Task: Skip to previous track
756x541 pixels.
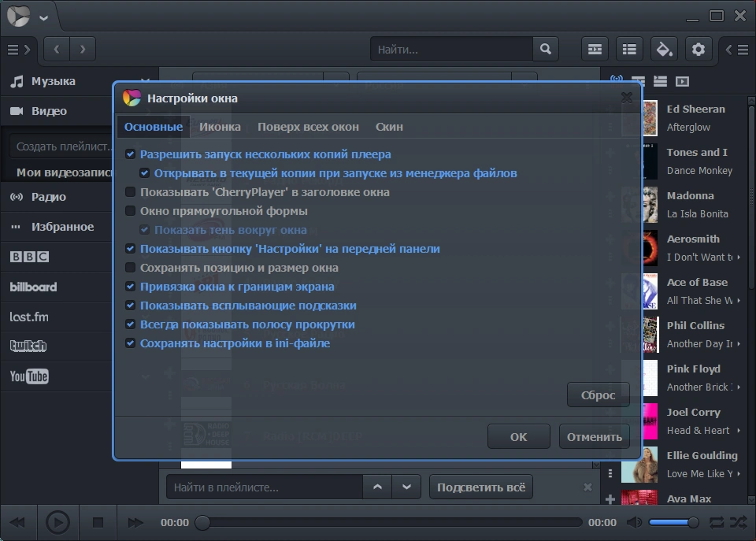Action: (17, 523)
